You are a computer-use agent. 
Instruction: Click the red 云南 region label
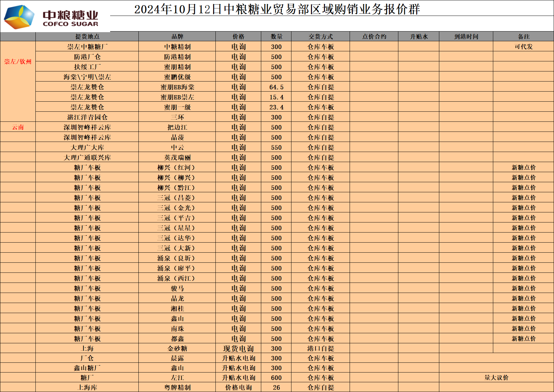coord(18,127)
